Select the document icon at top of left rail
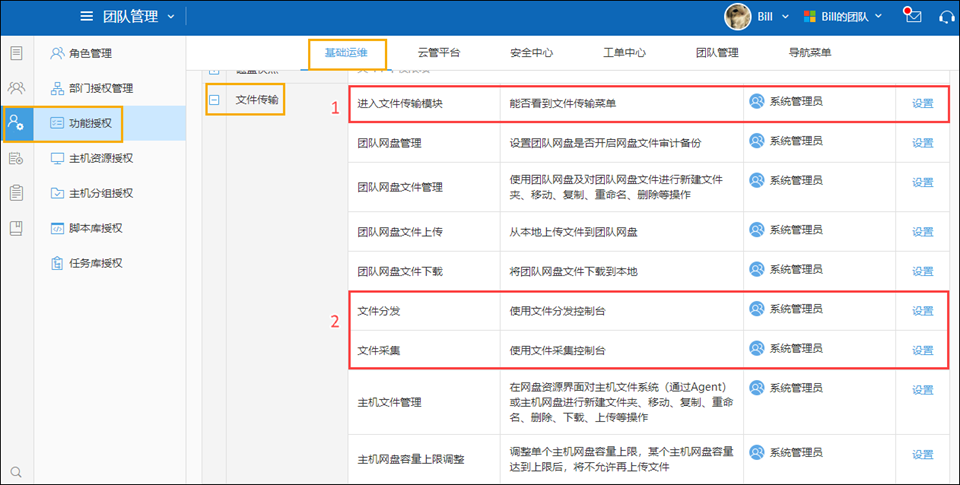Image resolution: width=960 pixels, height=485 pixels. coord(16,53)
